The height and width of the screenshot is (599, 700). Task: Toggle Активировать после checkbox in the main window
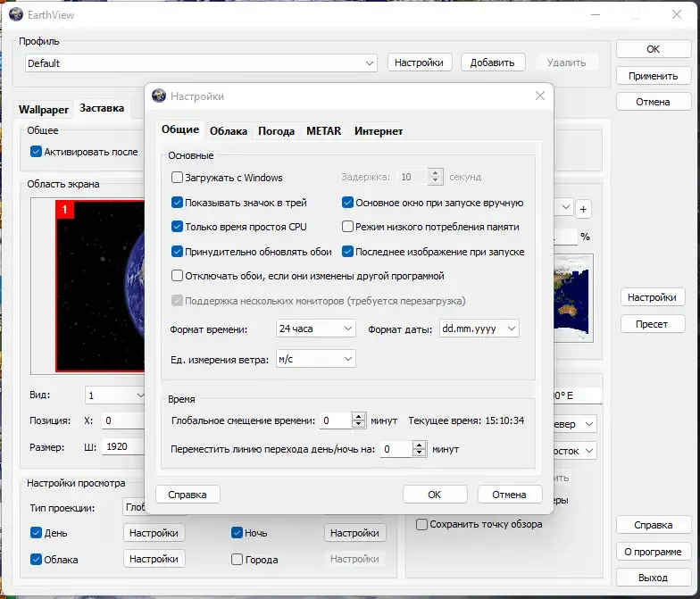(x=36, y=152)
